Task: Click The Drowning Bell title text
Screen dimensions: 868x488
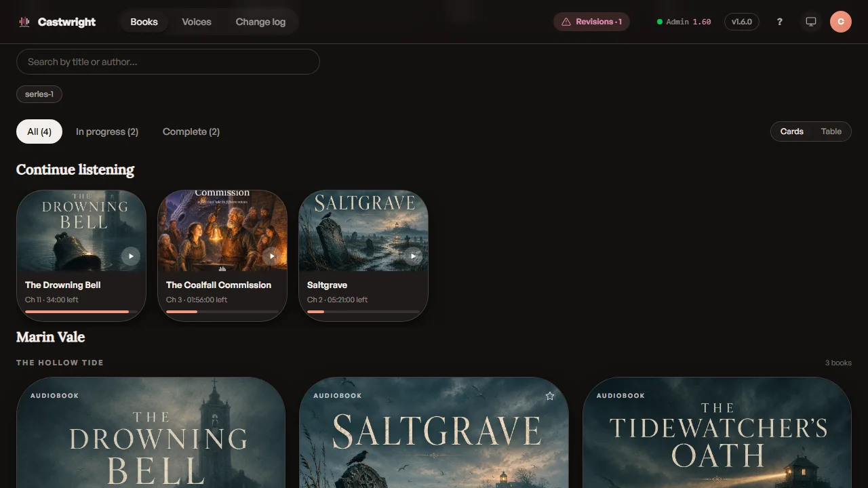Action: tap(63, 285)
